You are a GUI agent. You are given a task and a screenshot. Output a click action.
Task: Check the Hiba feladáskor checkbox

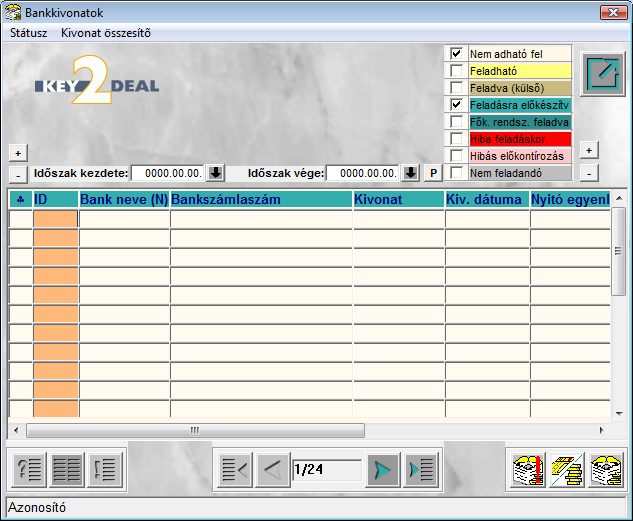pos(456,138)
